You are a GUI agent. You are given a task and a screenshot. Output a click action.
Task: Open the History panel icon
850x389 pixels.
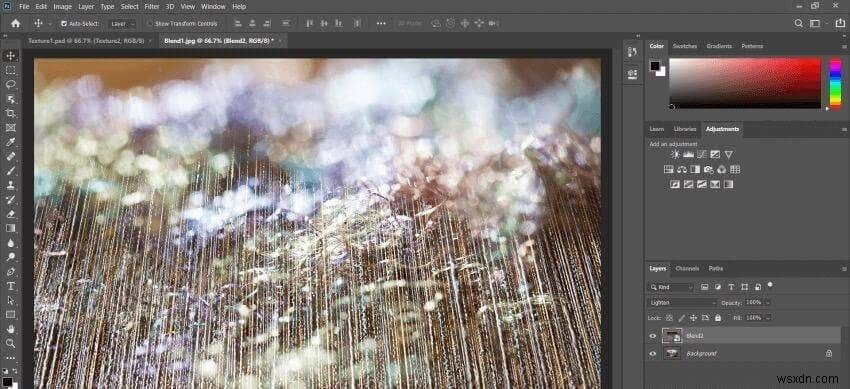tap(633, 51)
